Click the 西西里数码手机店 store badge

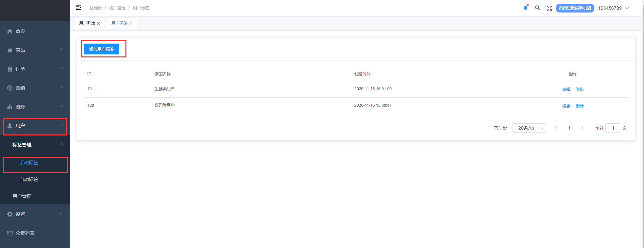575,8
